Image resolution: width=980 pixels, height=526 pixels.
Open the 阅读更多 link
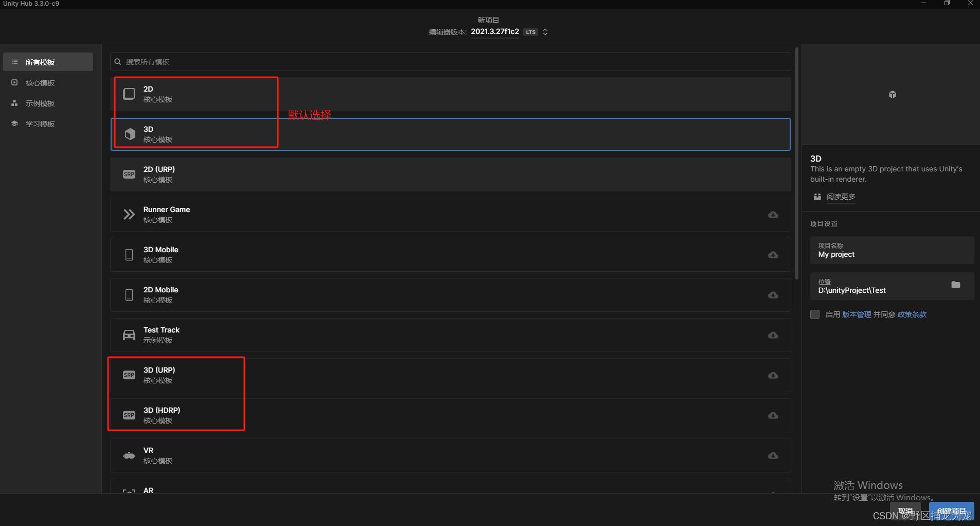pyautogui.click(x=841, y=197)
